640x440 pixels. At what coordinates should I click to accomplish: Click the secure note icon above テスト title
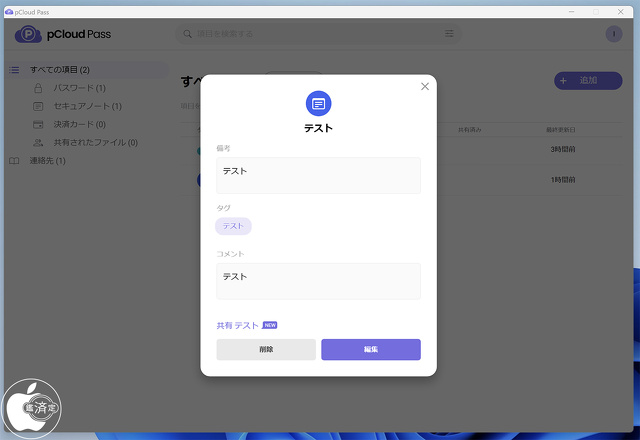point(318,104)
